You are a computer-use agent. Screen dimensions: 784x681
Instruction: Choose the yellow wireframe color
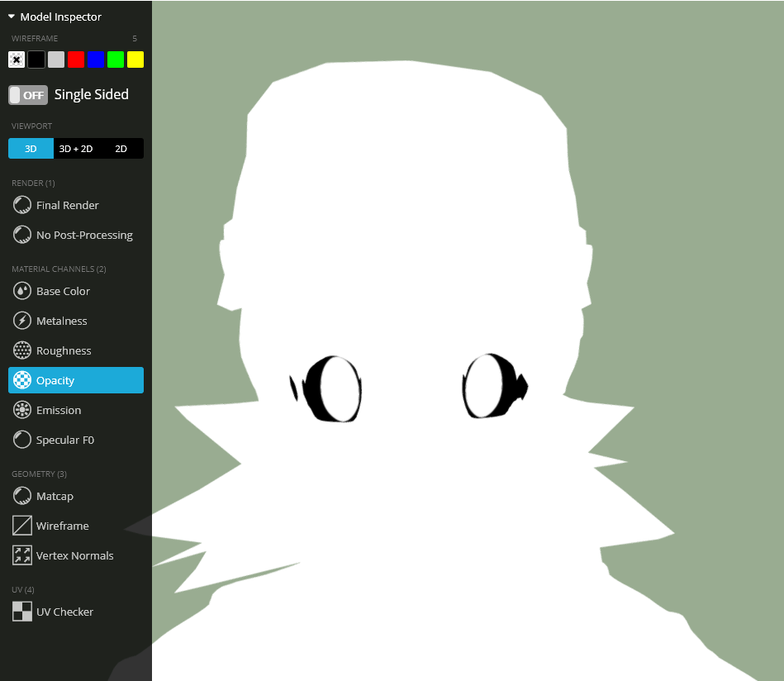[x=135, y=60]
